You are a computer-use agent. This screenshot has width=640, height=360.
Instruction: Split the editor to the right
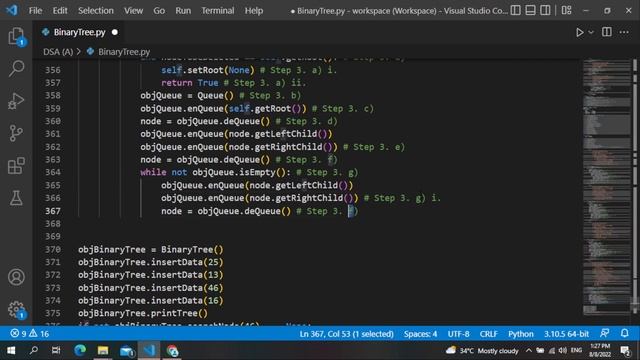click(607, 32)
